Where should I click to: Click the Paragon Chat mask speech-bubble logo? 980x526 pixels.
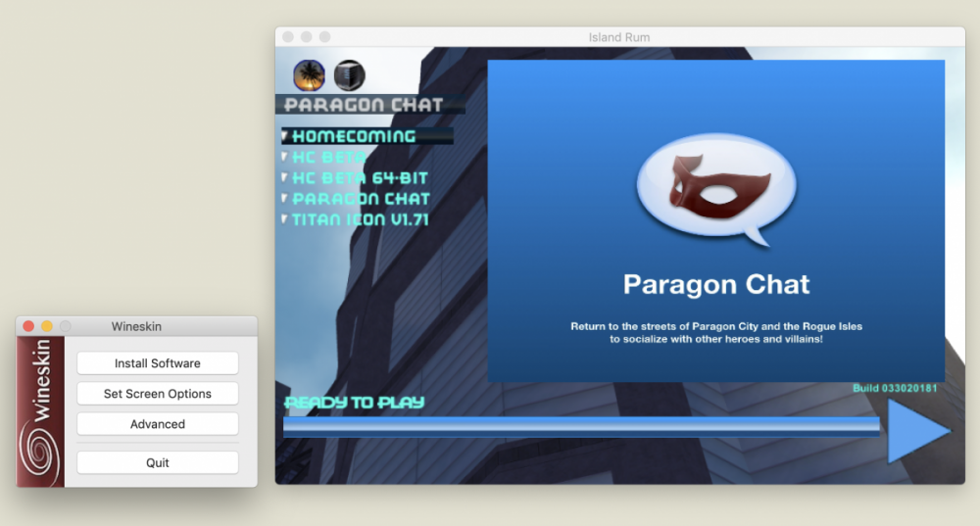pos(716,189)
